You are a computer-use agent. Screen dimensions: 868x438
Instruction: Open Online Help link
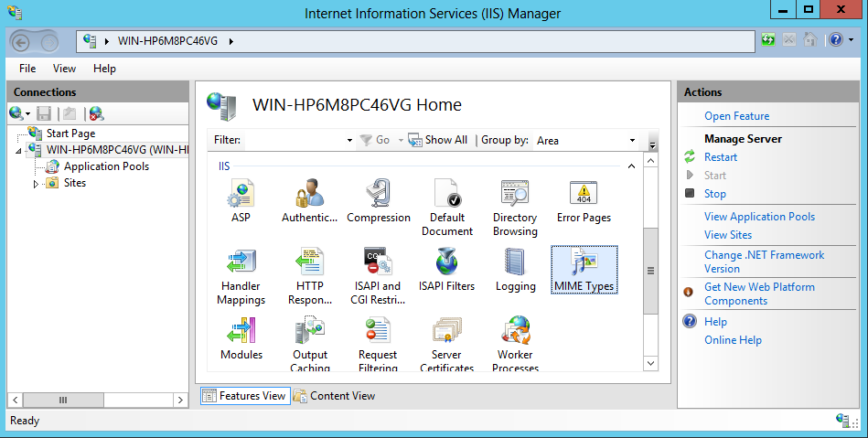(733, 340)
